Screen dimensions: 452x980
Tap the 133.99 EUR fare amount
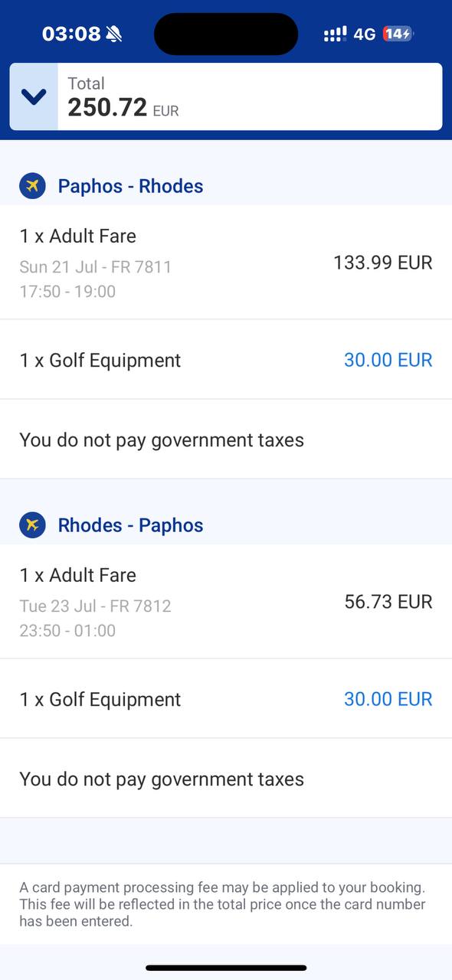point(383,263)
